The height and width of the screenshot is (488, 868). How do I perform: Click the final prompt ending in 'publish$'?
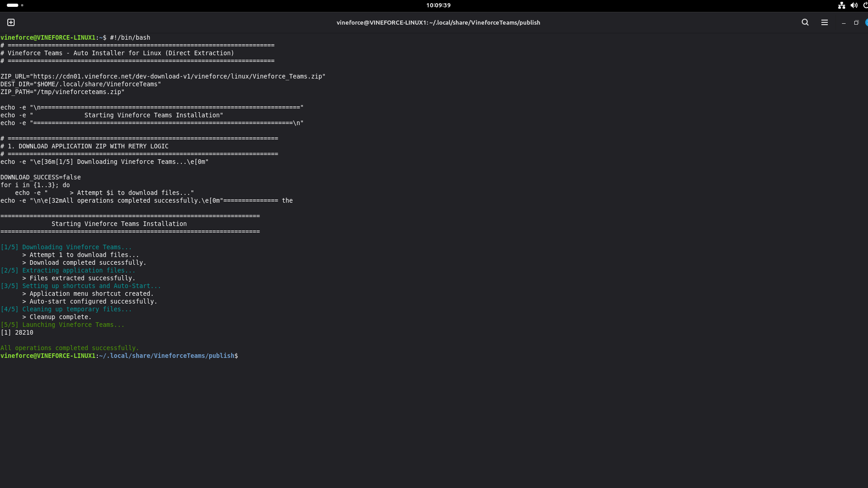(x=119, y=356)
